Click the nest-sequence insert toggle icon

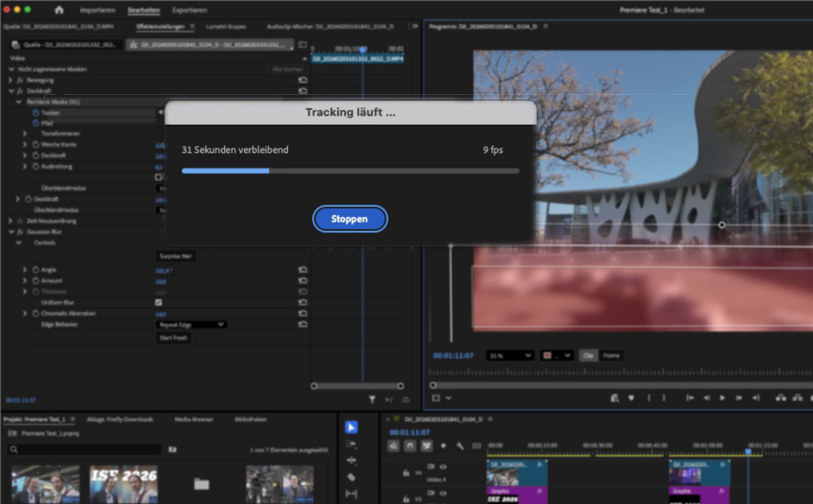tap(394, 446)
